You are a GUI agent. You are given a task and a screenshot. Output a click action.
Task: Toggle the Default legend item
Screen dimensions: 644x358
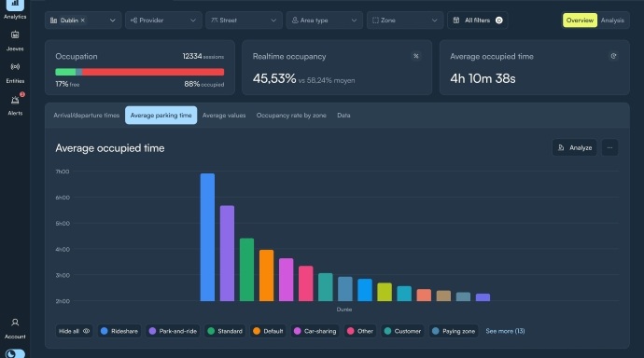coord(268,331)
